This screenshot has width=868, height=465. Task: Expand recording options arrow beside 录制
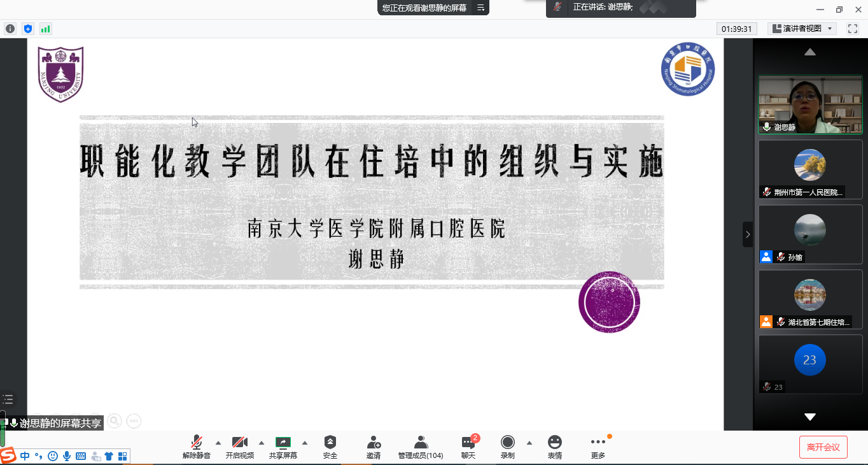click(529, 443)
